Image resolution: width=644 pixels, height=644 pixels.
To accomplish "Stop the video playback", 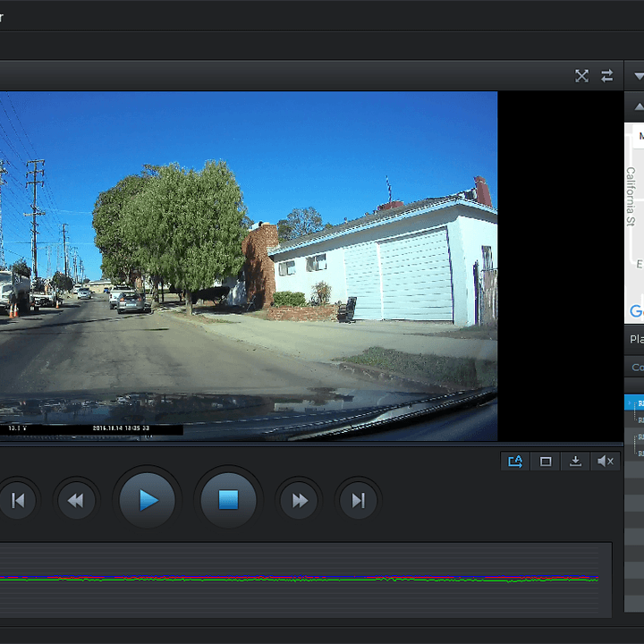I will (228, 500).
